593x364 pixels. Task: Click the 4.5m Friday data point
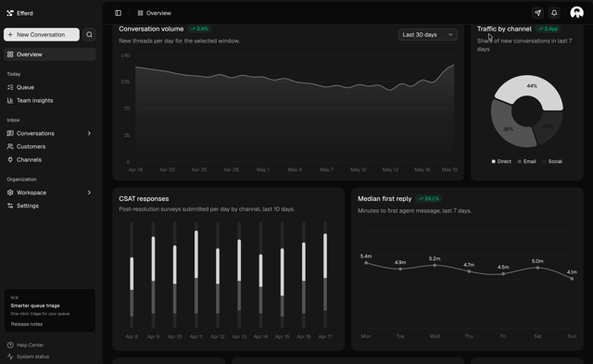[503, 273]
